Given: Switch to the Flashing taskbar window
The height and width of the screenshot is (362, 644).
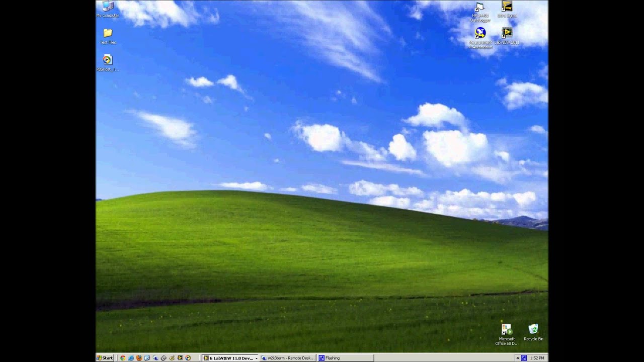Looking at the screenshot, I should (x=346, y=358).
